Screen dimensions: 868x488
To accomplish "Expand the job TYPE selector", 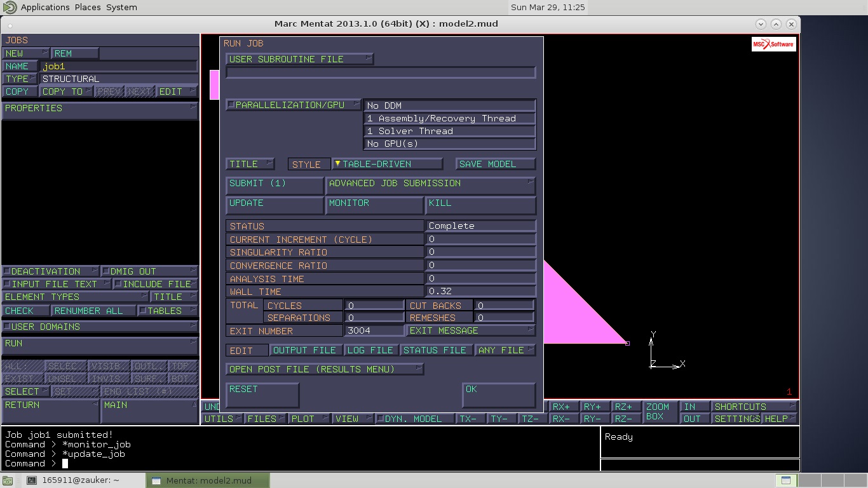I will pyautogui.click(x=20, y=79).
